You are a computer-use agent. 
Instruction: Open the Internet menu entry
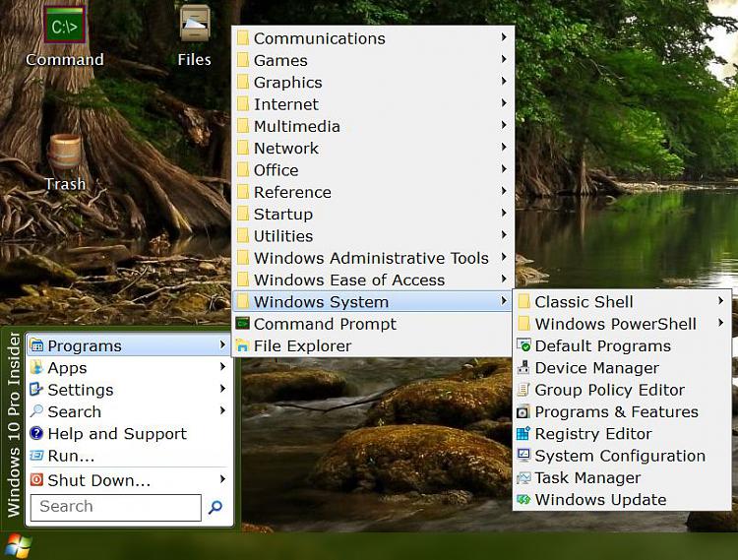pos(372,104)
